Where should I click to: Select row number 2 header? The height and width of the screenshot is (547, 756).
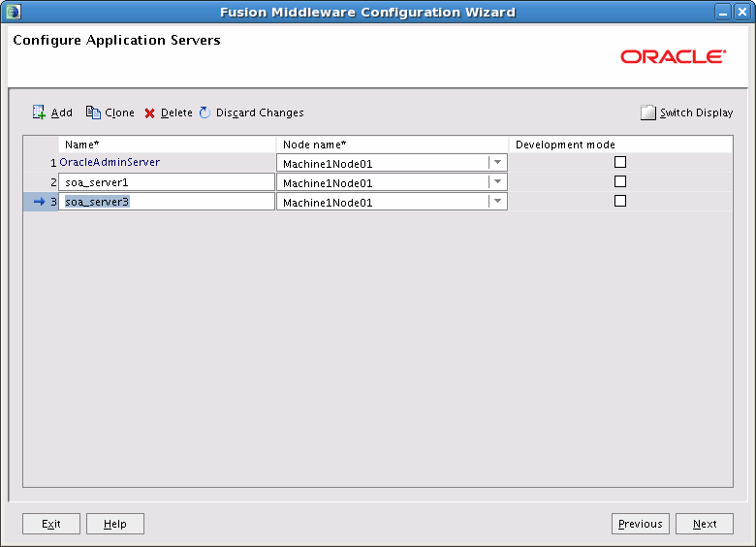pos(41,182)
